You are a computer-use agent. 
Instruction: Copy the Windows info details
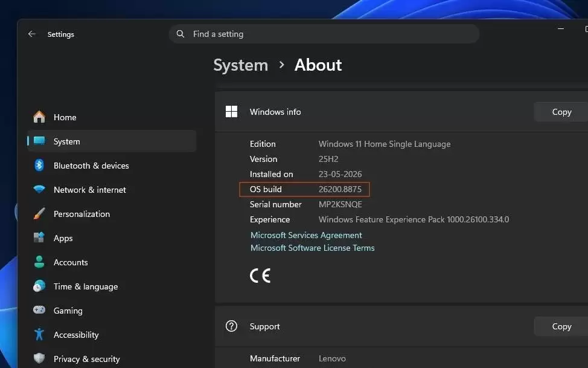pyautogui.click(x=561, y=112)
